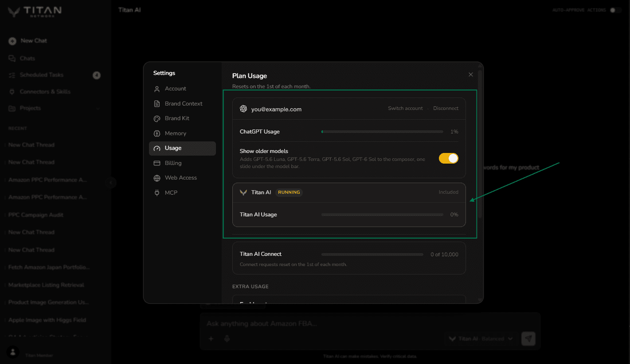Click Switch account
Image resolution: width=630 pixels, height=364 pixels.
[405, 109]
